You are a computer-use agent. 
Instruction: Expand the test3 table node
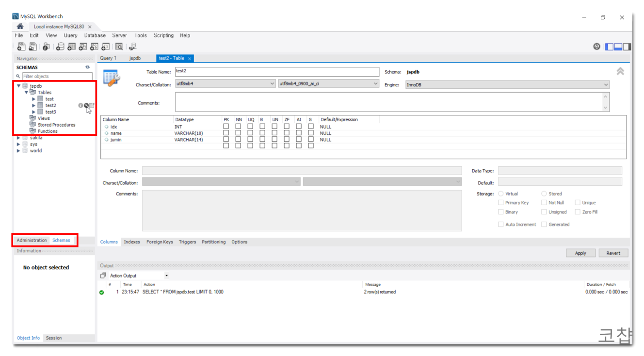(x=34, y=112)
